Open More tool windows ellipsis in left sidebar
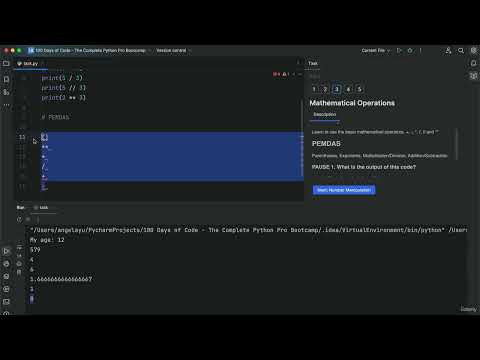480x360 pixels. [x=6, y=105]
